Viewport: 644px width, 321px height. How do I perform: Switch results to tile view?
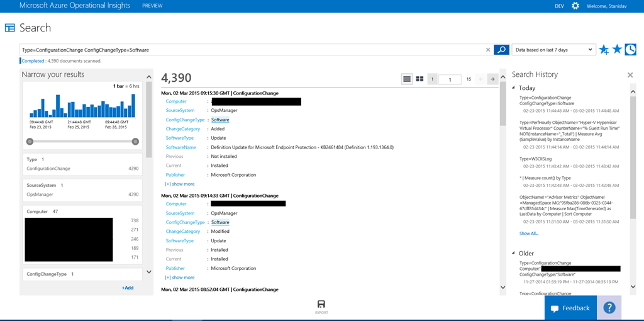(x=419, y=79)
